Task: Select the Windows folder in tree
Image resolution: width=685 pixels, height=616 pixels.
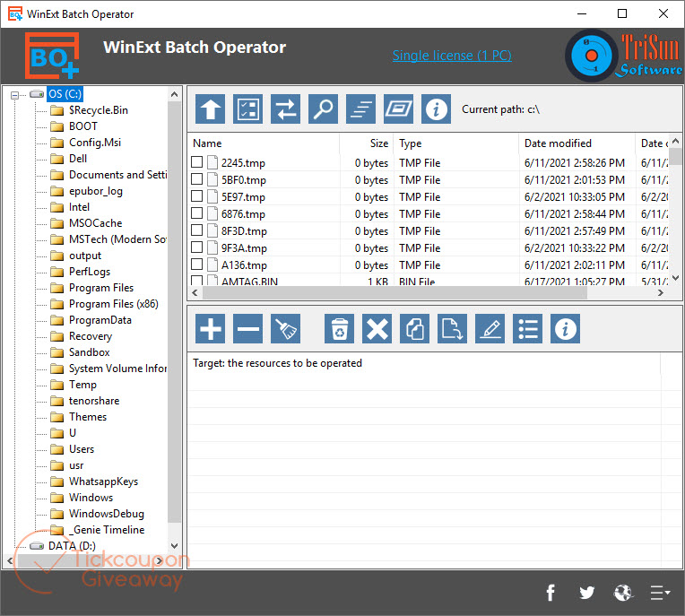Action: pyautogui.click(x=91, y=498)
